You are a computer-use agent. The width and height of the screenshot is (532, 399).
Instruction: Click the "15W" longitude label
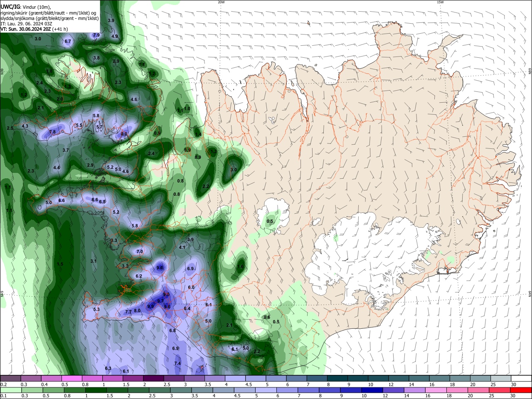(440, 2)
